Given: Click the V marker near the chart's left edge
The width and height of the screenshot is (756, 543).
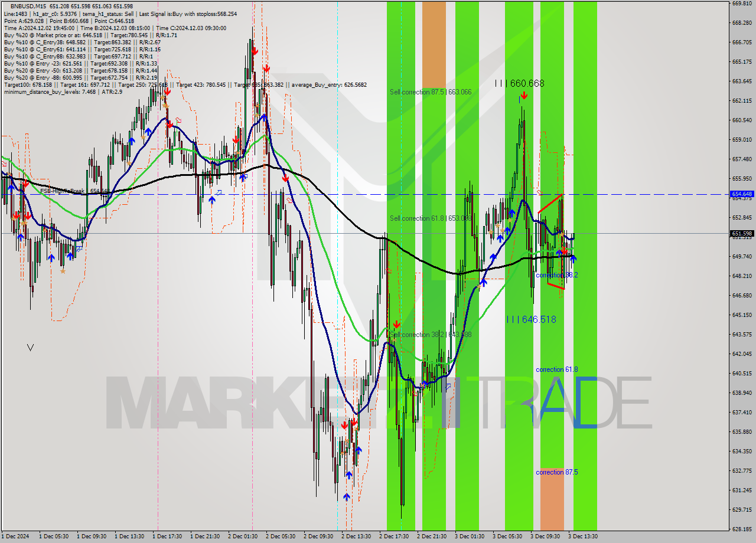Looking at the screenshot, I should click(x=30, y=348).
